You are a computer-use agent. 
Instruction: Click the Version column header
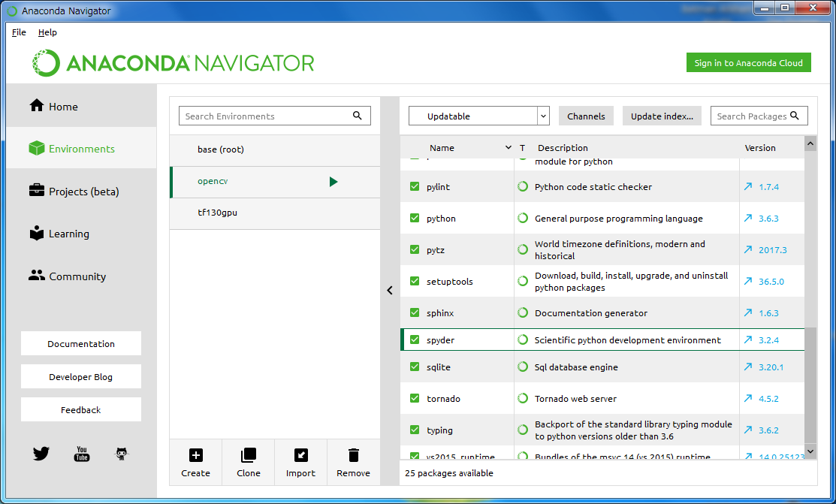[x=759, y=148]
